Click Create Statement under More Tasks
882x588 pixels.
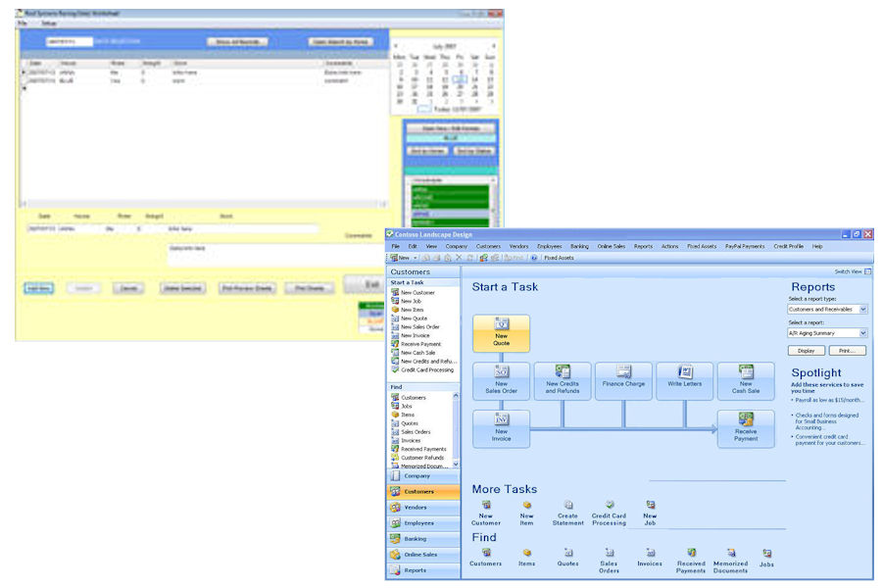pos(567,513)
